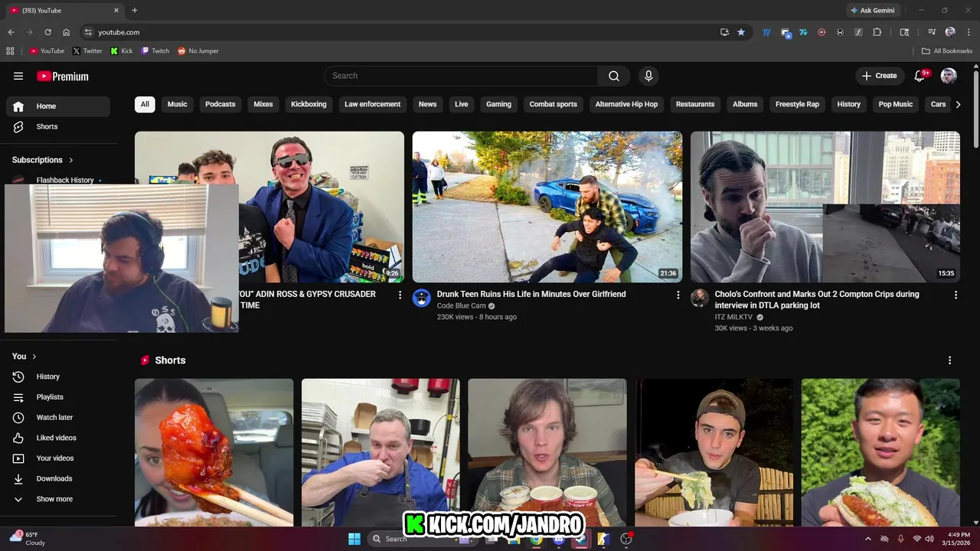Select the All filter chip

(x=145, y=104)
